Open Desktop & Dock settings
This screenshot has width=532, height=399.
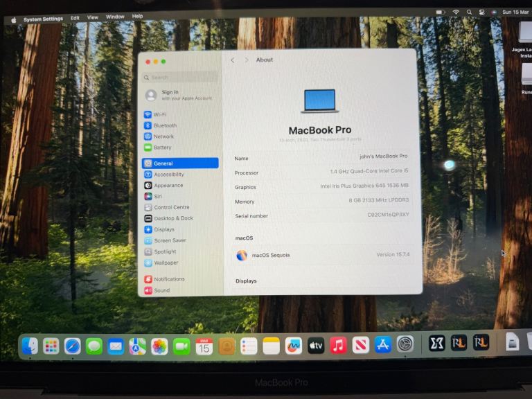coord(173,218)
